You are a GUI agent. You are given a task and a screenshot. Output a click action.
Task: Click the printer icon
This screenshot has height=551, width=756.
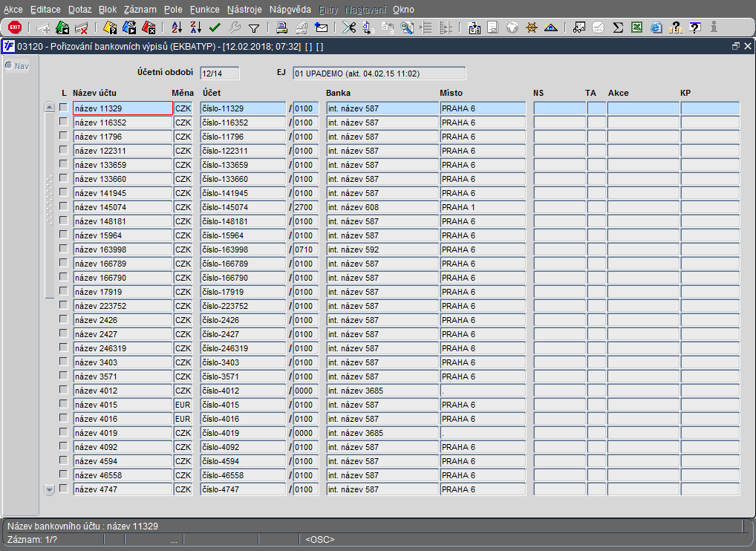[282, 27]
